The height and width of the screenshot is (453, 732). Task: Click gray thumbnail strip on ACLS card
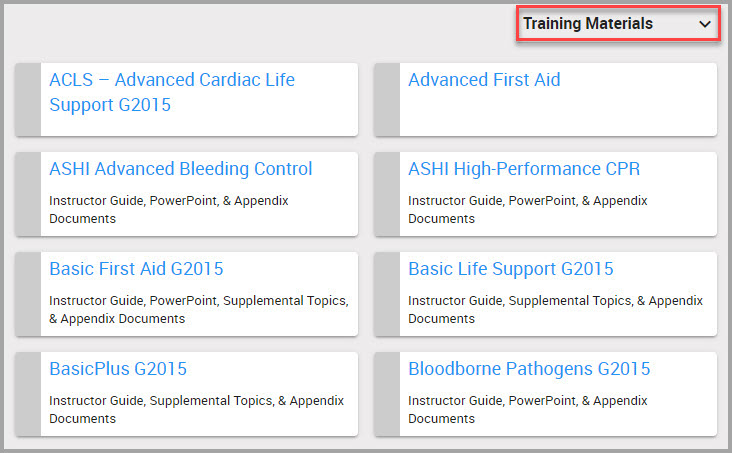[x=28, y=99]
